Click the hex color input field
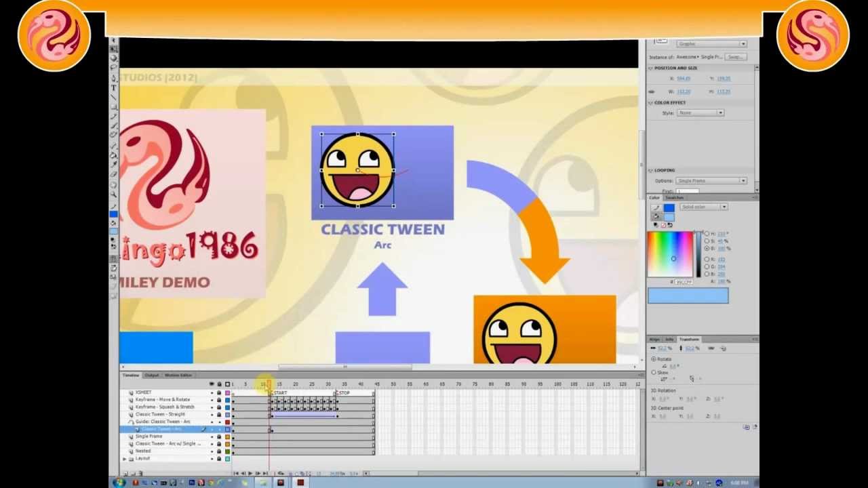Screen dimensions: 868x488 point(683,281)
